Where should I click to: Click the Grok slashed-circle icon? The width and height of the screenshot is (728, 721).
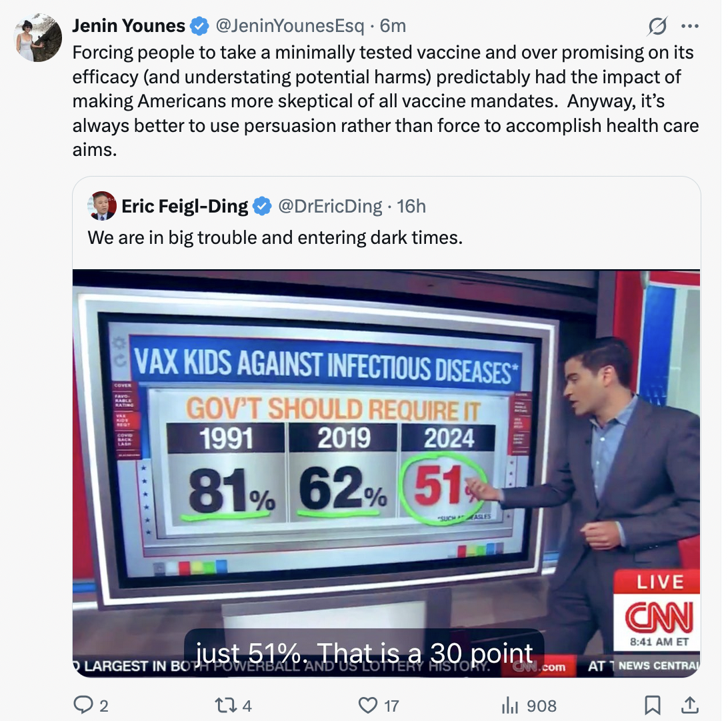[657, 27]
